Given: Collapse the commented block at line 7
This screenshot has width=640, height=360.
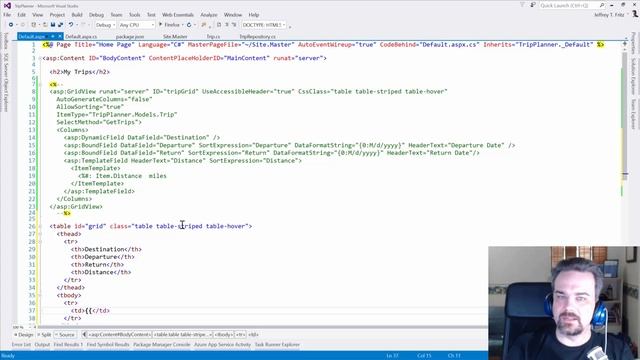Looking at the screenshot, I should (x=40, y=84).
